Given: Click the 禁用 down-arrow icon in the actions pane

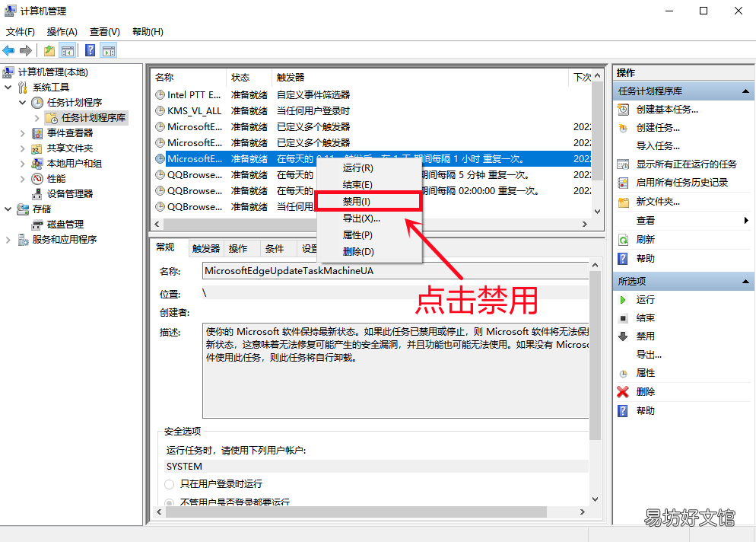Looking at the screenshot, I should (x=623, y=336).
